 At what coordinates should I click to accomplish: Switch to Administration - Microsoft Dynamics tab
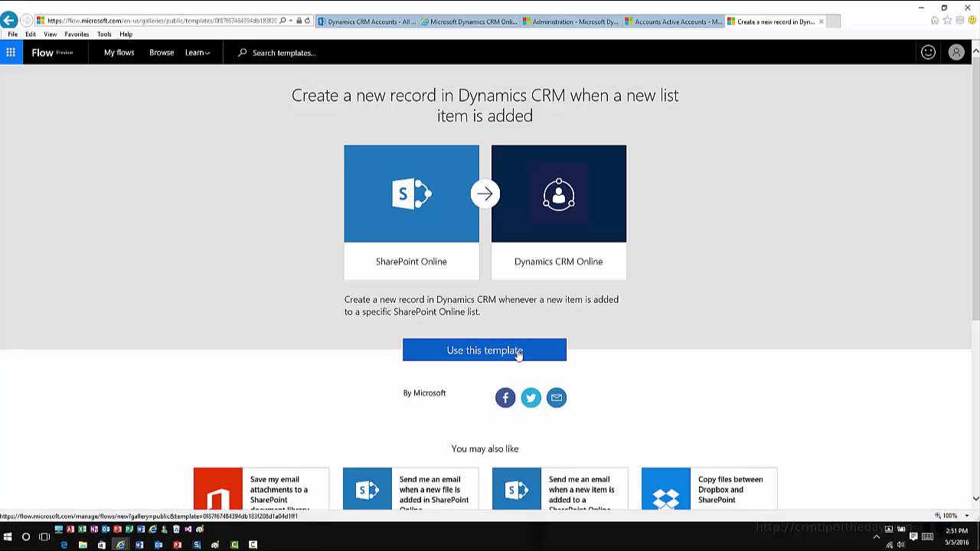(x=572, y=21)
